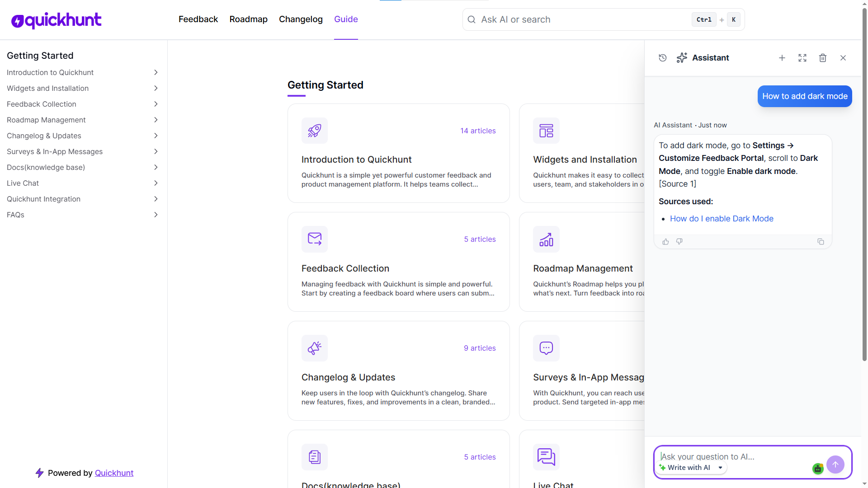Click the rocket icon on Introduction card

(x=315, y=131)
